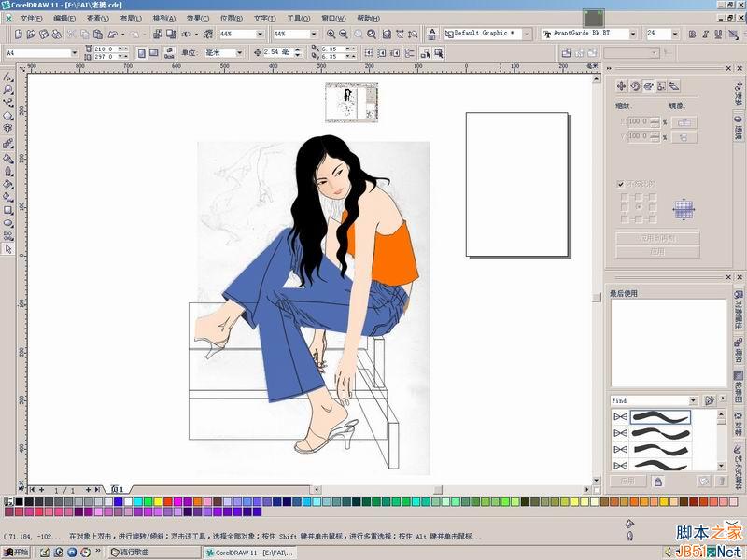The image size is (747, 560).
Task: Check the bottom-right anchor box
Action: [653, 219]
